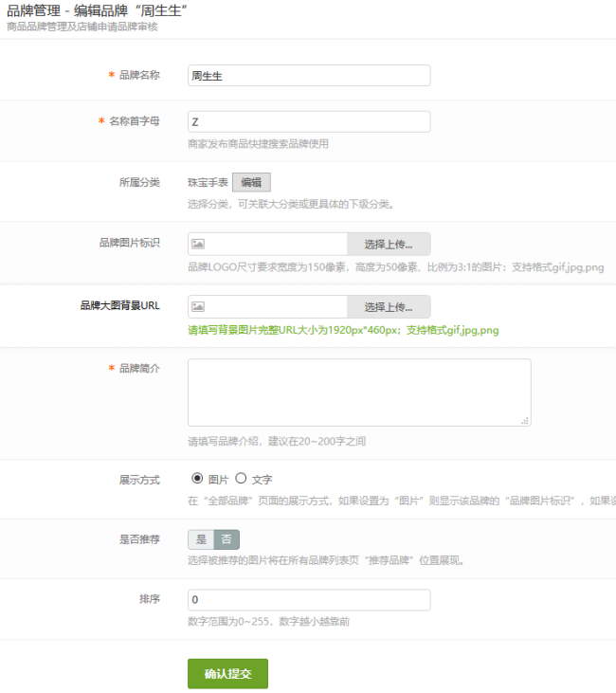The image size is (616, 693).
Task: Click the 编辑 button next to 珠宝手表
Action: coord(251,182)
